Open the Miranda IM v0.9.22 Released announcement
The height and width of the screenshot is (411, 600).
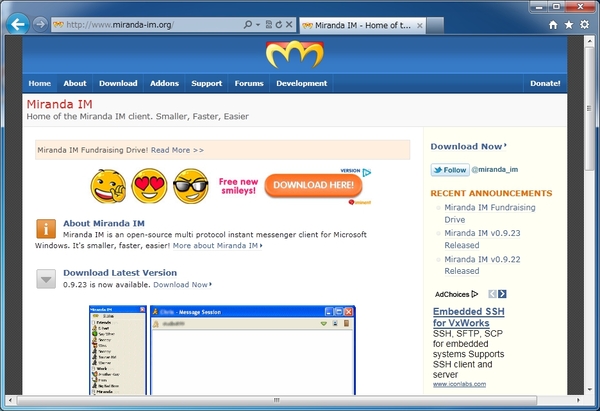482,265
